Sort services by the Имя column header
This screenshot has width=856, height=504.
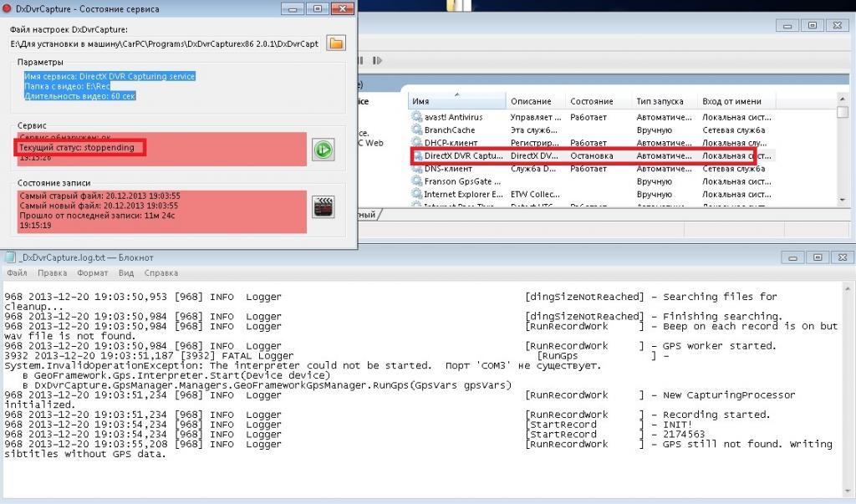click(x=456, y=101)
